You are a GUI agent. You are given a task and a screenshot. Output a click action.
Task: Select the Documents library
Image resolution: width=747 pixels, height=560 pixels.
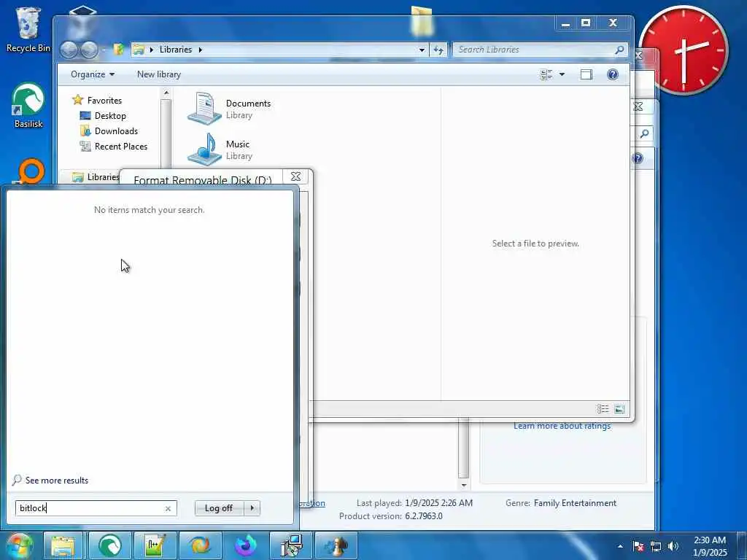tap(230, 109)
